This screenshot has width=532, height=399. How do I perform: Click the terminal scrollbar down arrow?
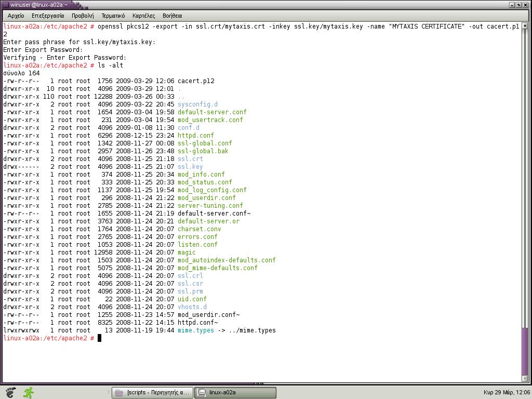(x=525, y=379)
